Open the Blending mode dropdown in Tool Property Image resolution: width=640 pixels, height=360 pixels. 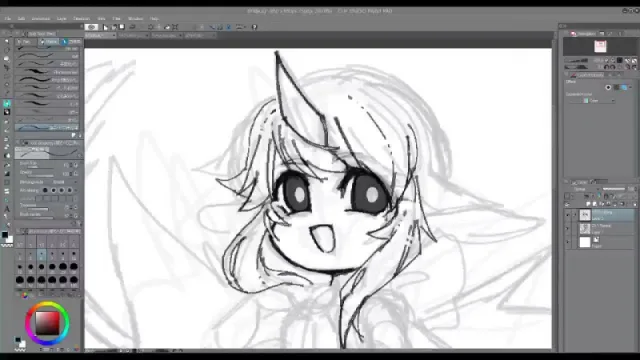[65, 182]
